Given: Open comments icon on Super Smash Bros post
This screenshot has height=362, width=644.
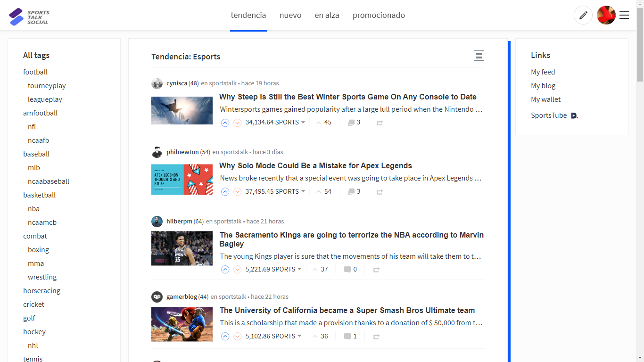Looking at the screenshot, I should tap(347, 336).
